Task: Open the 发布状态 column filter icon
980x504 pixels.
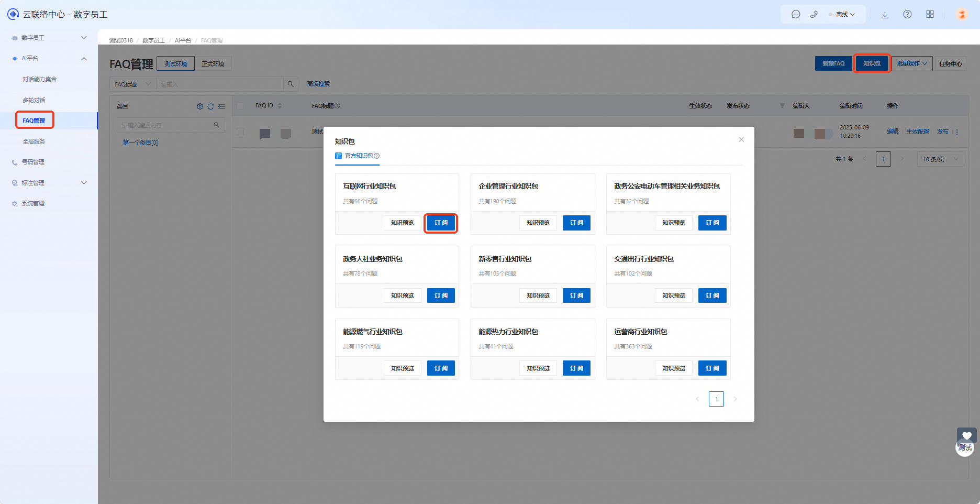Action: [782, 106]
